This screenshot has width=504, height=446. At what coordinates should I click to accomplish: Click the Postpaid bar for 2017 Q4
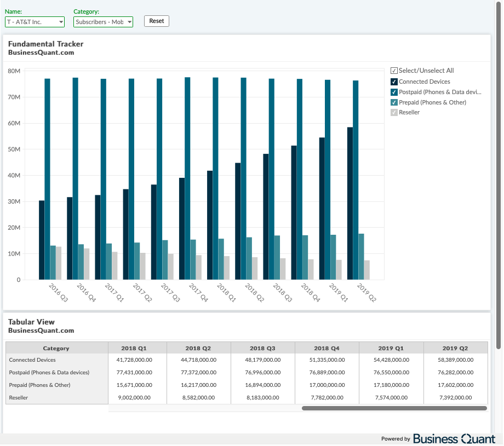click(187, 178)
